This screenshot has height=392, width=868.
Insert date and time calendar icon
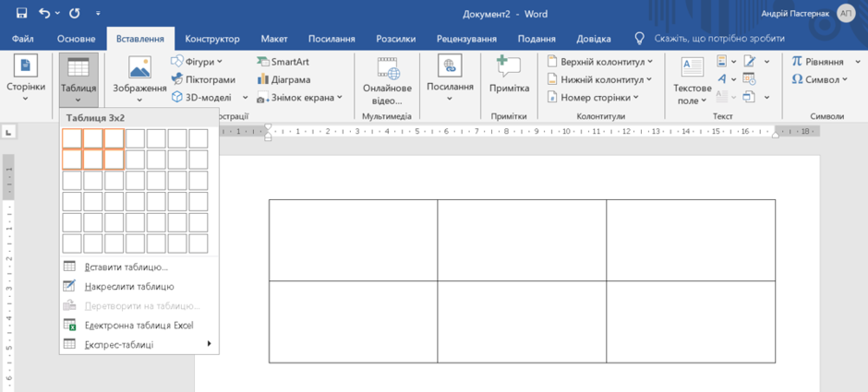[750, 79]
